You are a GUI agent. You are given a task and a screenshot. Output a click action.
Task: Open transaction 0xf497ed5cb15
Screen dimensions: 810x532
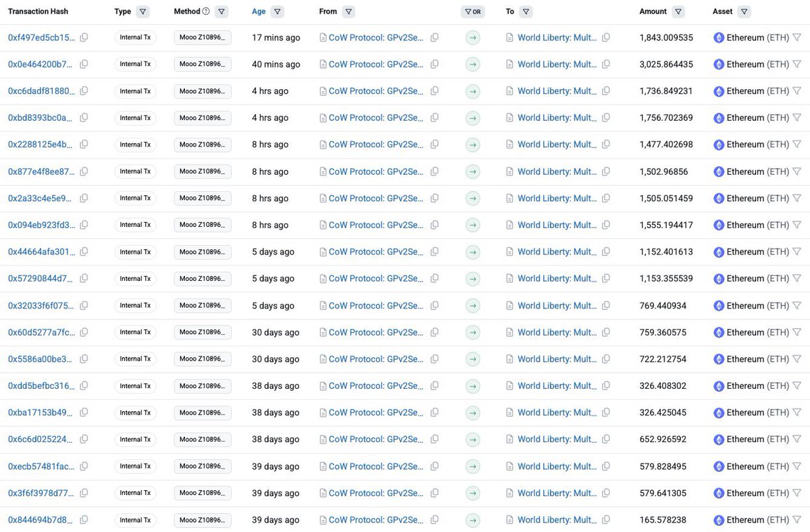click(42, 38)
